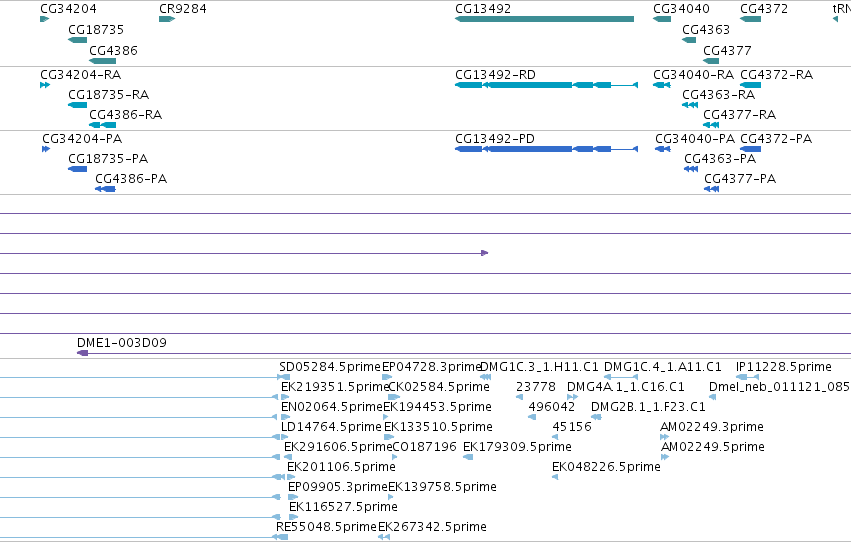Open transcript CG34204-RA
The width and height of the screenshot is (851, 542).
81,74
